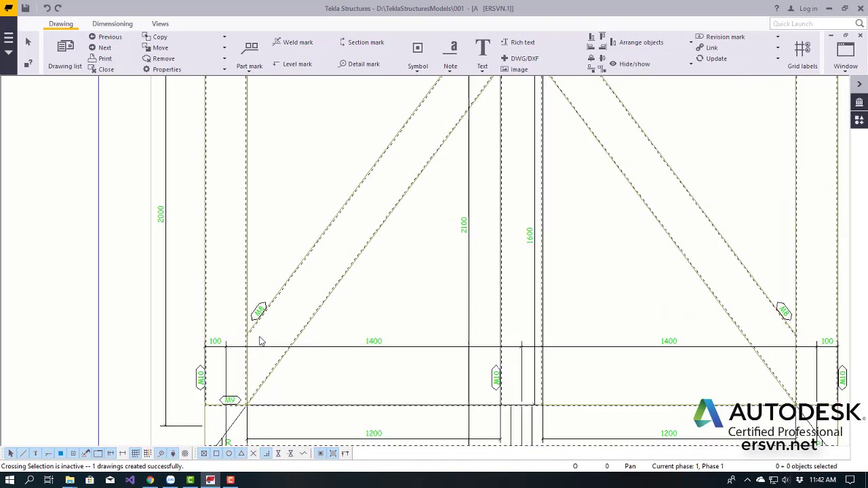The image size is (868, 488).
Task: Expand the Revision mark dropdown arrow
Action: (778, 37)
